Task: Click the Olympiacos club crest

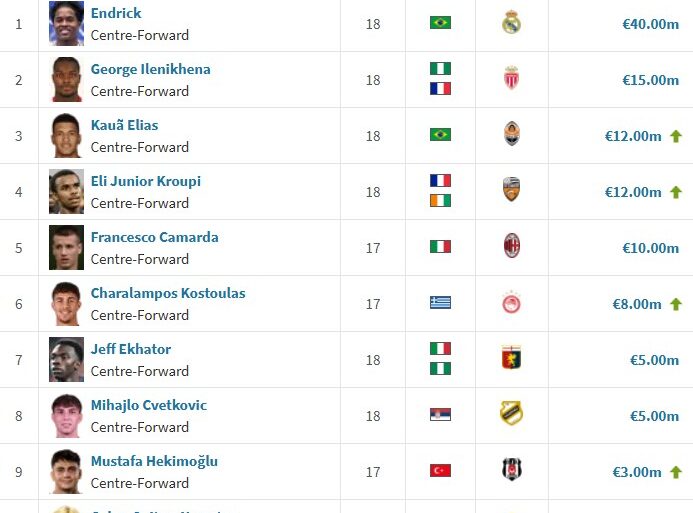Action: click(x=512, y=303)
